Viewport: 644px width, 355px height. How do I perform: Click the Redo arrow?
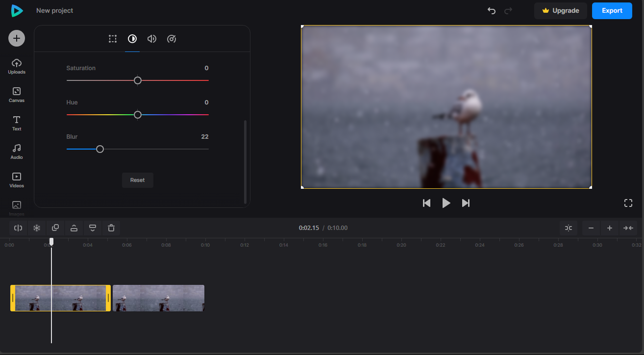pyautogui.click(x=508, y=11)
